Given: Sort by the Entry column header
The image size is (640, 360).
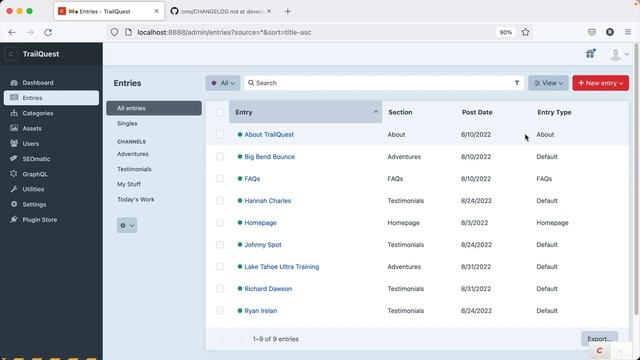Looking at the screenshot, I should pyautogui.click(x=305, y=112).
